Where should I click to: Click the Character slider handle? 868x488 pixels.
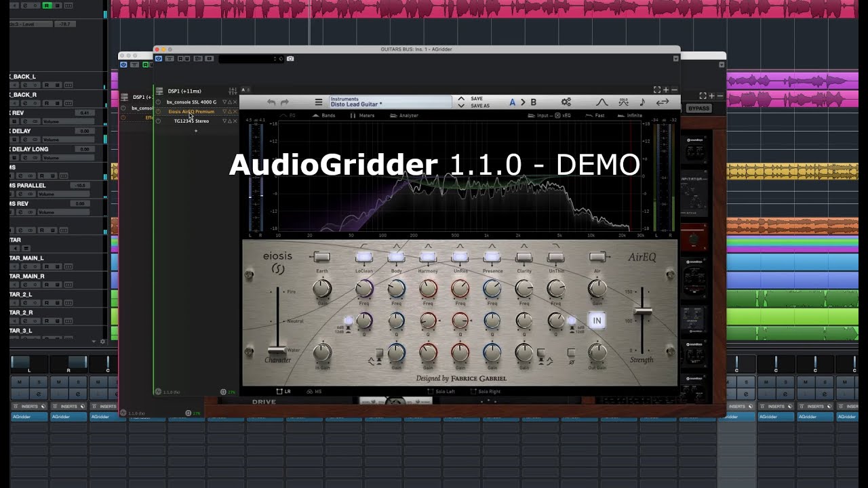(277, 350)
